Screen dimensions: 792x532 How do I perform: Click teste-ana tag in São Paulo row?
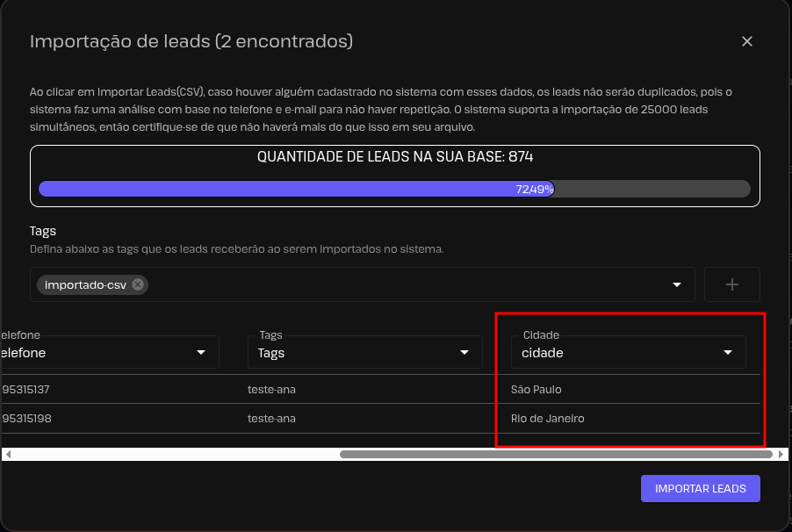[271, 389]
